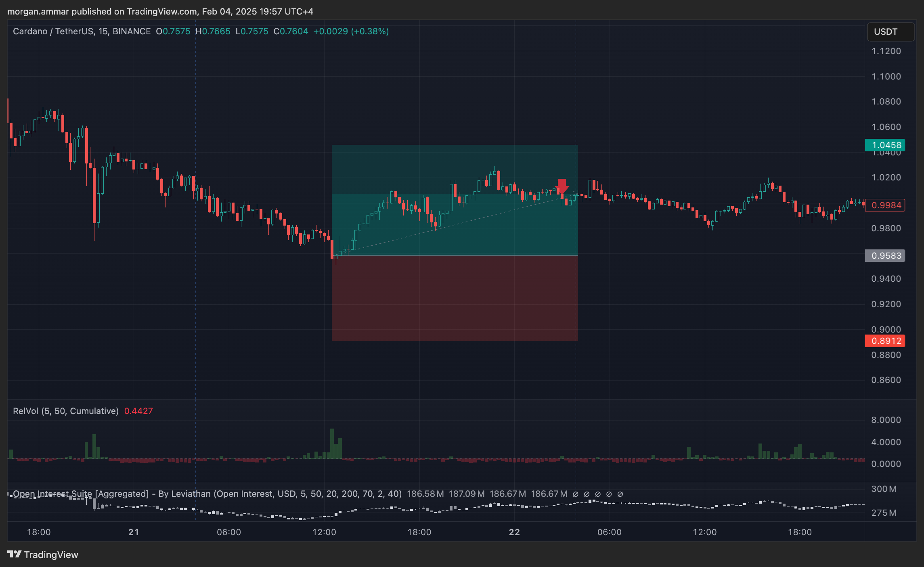The height and width of the screenshot is (567, 924).
Task: Click the 0.8800 price axis label
Action: [x=886, y=355]
